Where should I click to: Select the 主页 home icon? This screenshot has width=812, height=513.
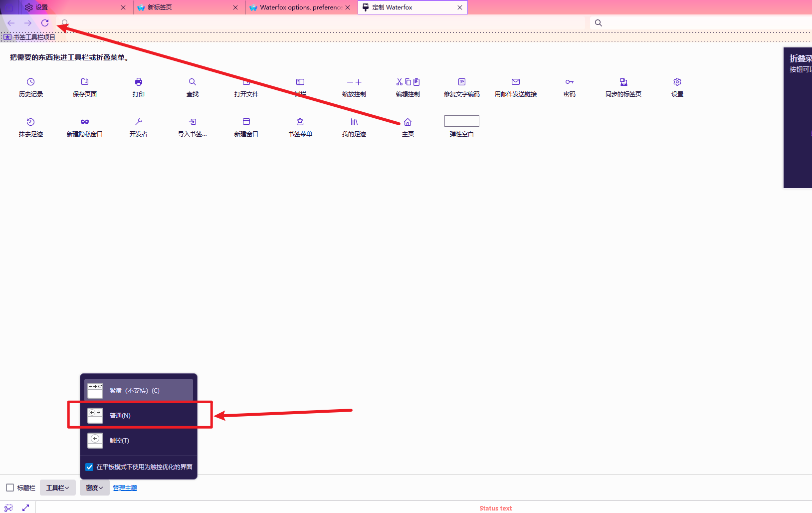coord(408,122)
